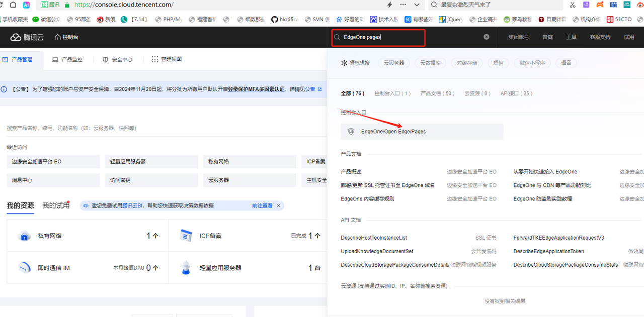The height and width of the screenshot is (317, 644).
Task: Show 全部 (76) search results
Action: (353, 93)
